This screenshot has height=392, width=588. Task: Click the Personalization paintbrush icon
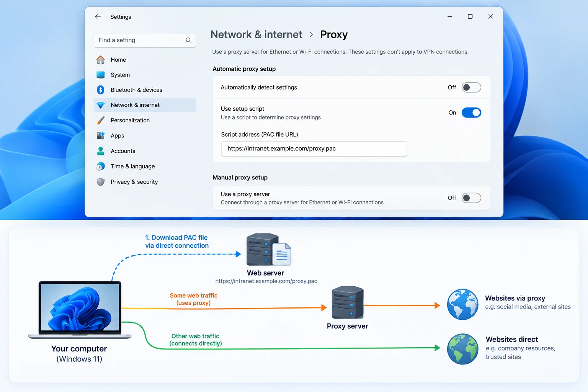[101, 120]
